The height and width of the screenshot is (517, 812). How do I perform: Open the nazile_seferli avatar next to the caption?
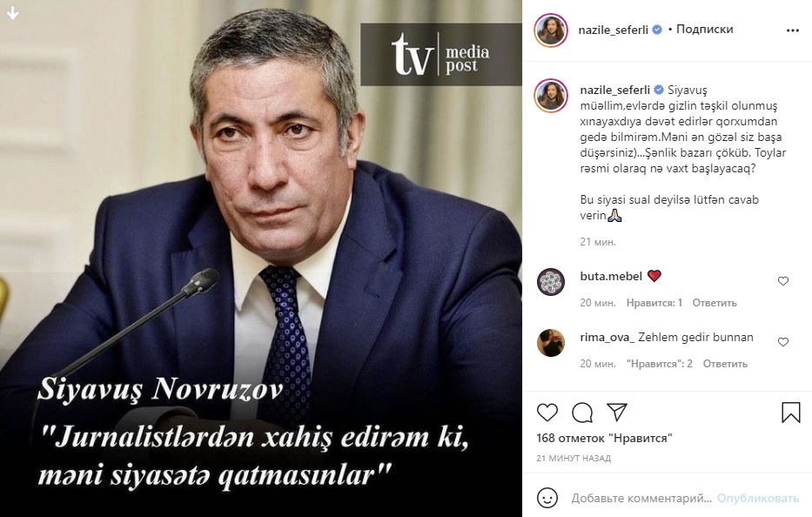coord(551,96)
